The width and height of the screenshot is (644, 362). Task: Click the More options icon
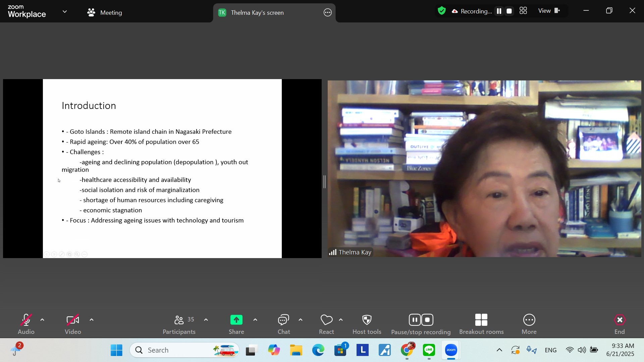click(x=529, y=320)
